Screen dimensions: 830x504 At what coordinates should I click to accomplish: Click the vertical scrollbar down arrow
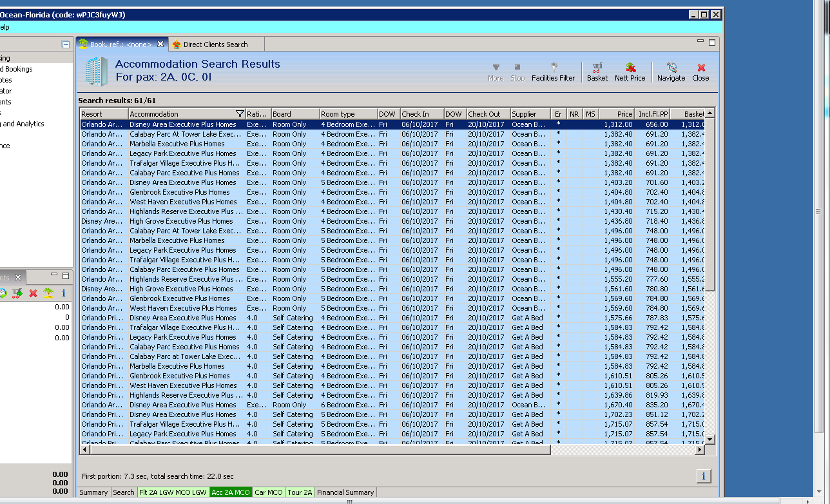point(710,440)
